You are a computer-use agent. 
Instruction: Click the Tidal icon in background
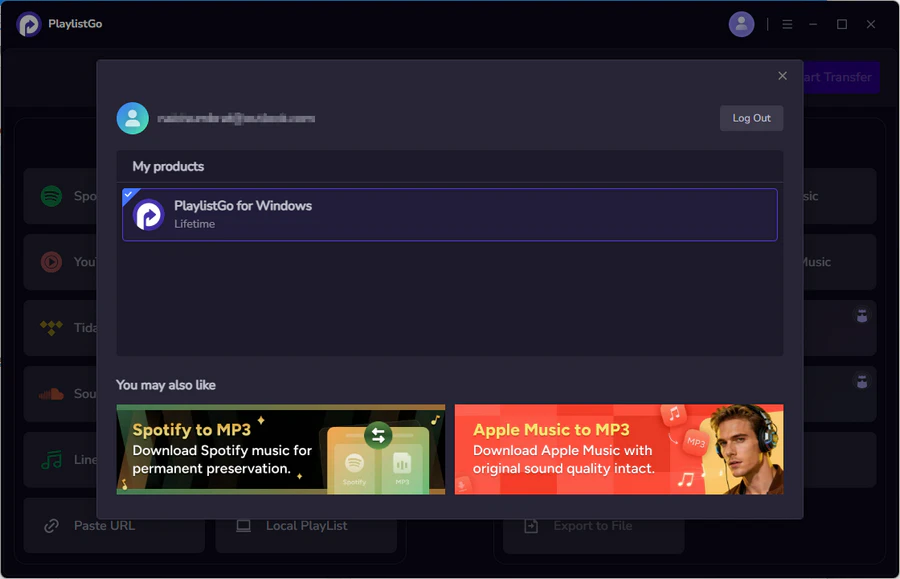[x=51, y=328]
